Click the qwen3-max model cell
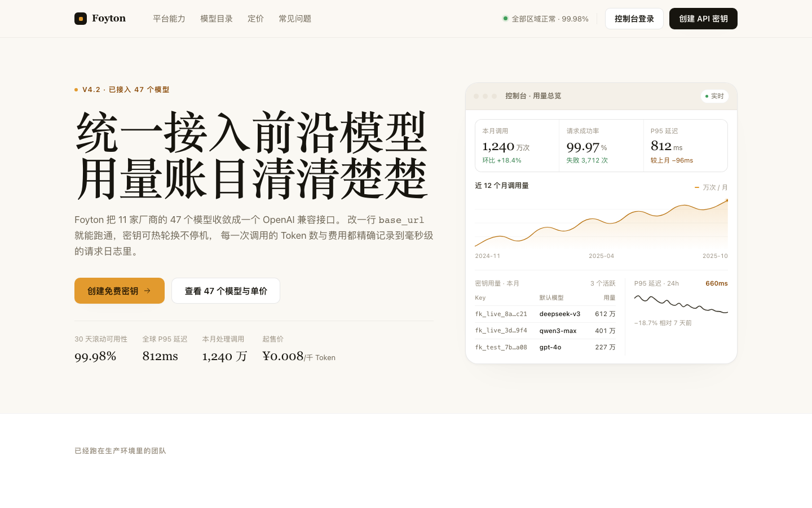The width and height of the screenshot is (812, 508). tap(558, 331)
